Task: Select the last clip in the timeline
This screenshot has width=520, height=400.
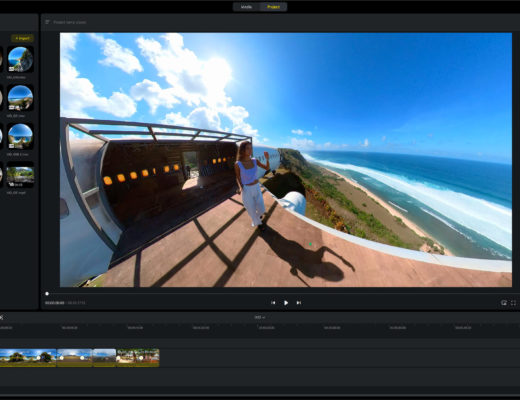Action: pyautogui.click(x=138, y=358)
